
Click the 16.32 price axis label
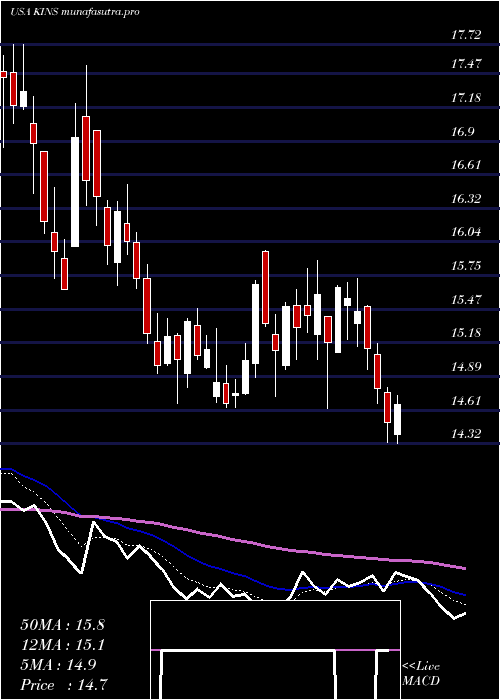[x=466, y=198]
